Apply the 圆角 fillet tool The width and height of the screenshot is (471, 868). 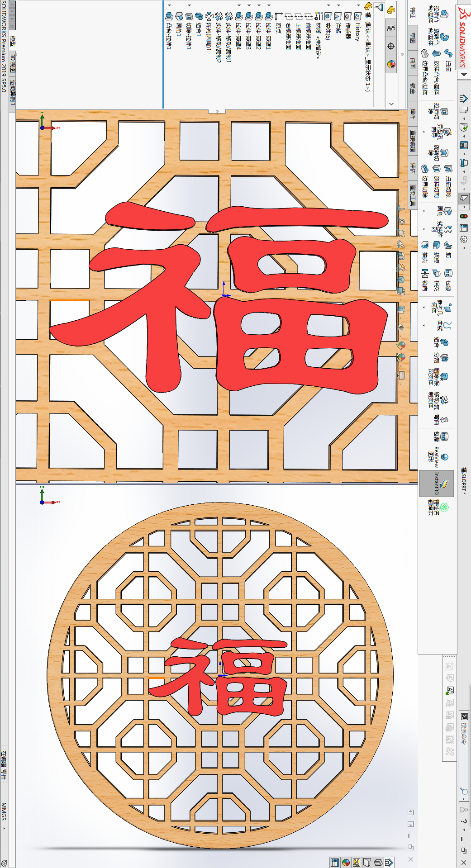point(444,211)
